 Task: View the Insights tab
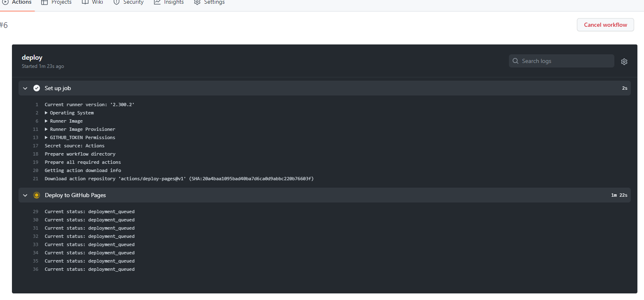point(169,2)
